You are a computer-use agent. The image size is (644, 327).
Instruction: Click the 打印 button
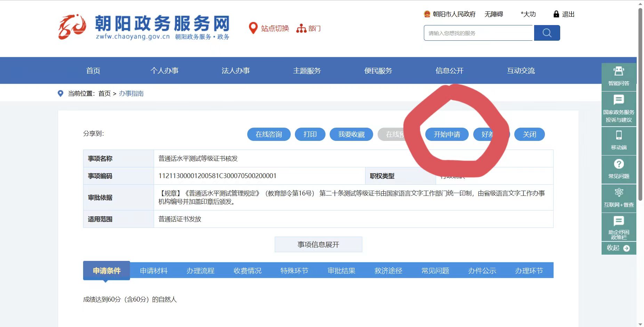click(x=310, y=134)
